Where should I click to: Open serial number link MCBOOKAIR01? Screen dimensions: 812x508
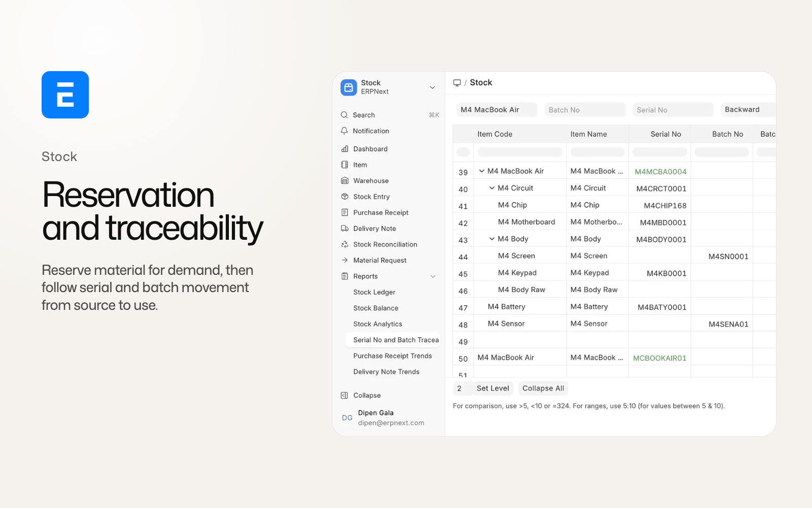tap(660, 358)
